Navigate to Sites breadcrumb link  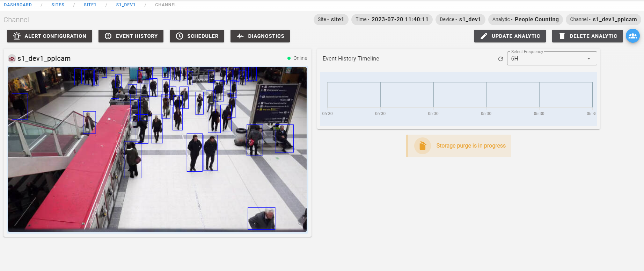[58, 5]
